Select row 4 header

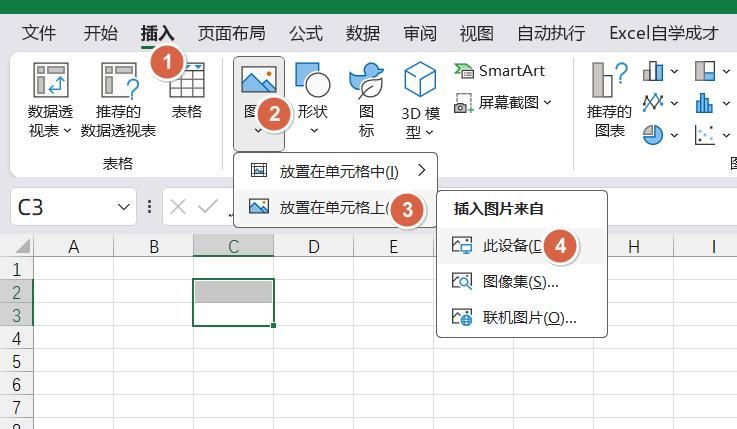(16, 338)
